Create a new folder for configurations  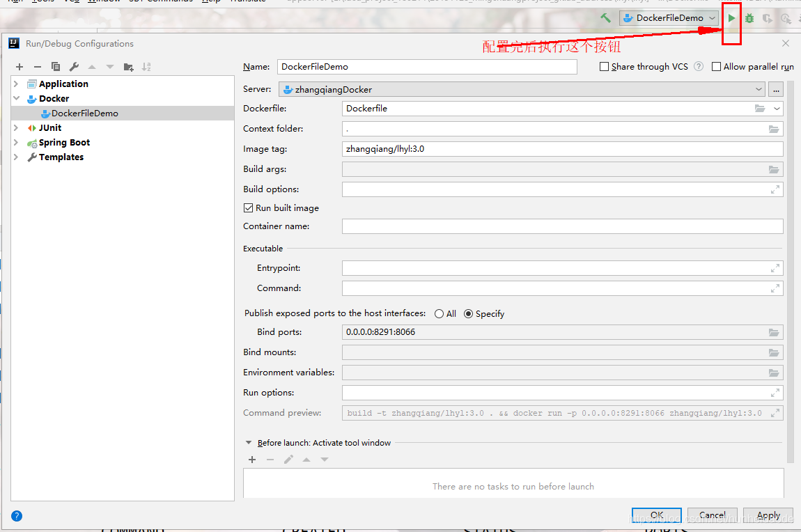(128, 67)
